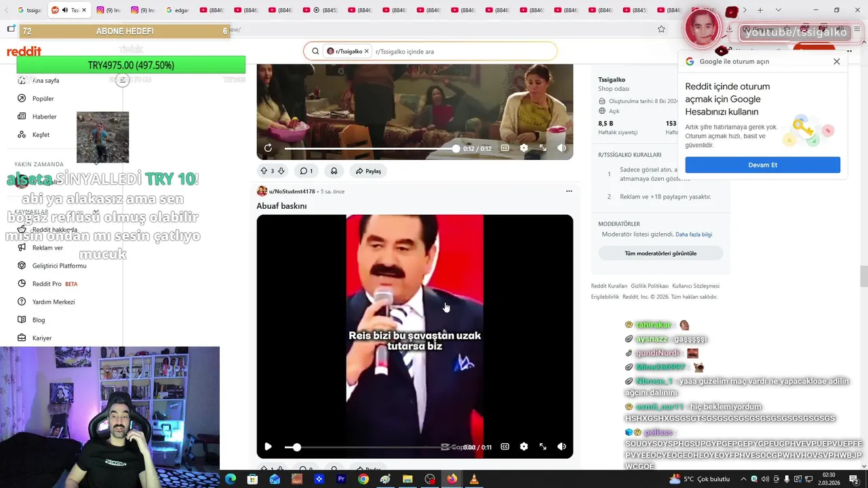Open File Explorer from the taskbar
This screenshot has height=488, width=868.
point(408,479)
